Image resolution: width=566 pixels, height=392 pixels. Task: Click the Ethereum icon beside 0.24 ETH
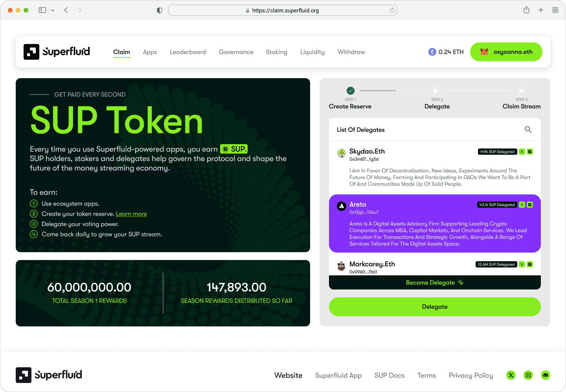432,52
